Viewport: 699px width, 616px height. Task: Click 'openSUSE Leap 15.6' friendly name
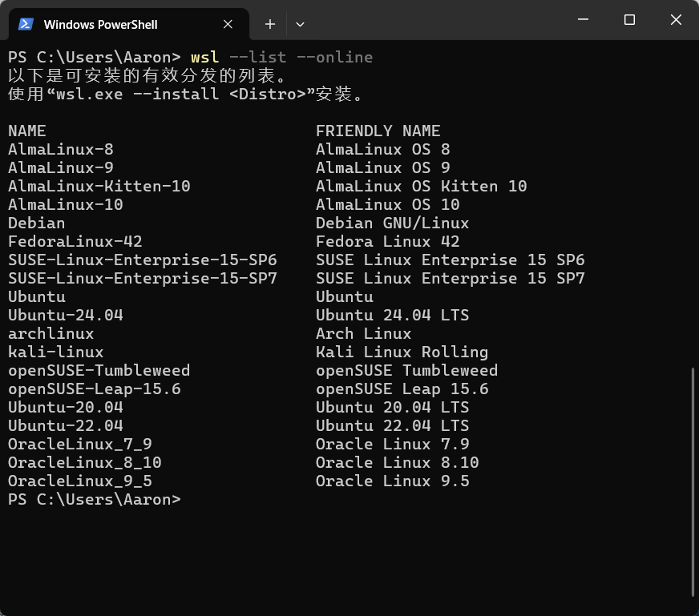click(x=402, y=389)
